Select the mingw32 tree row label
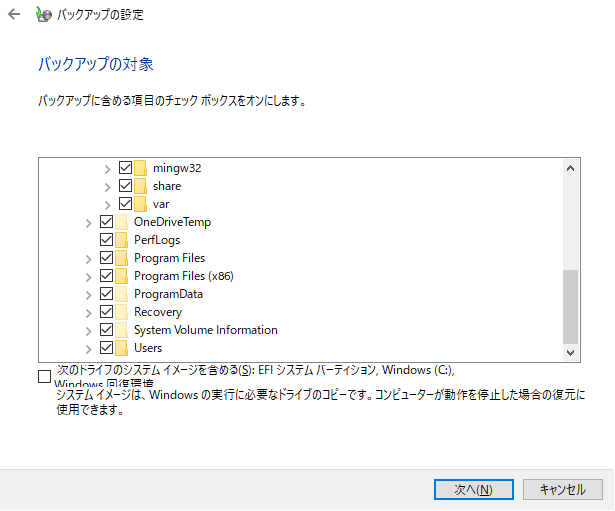Screen dimensions: 615x511 (x=177, y=168)
